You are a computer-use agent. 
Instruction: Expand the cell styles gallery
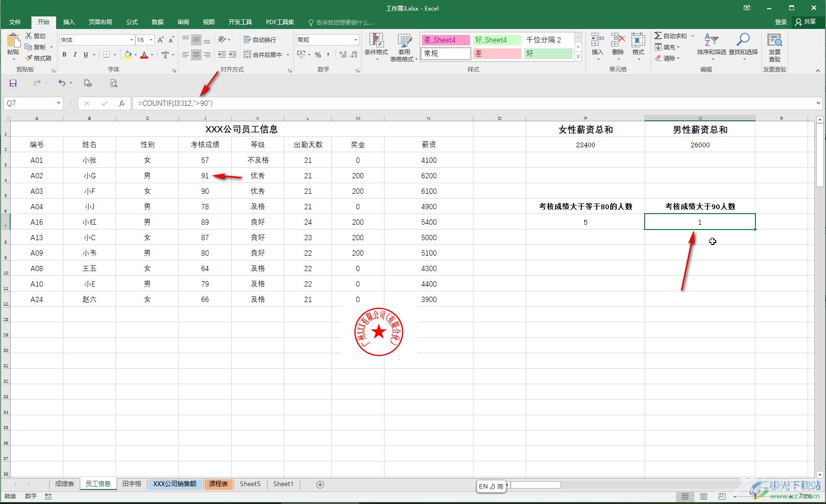coord(578,56)
